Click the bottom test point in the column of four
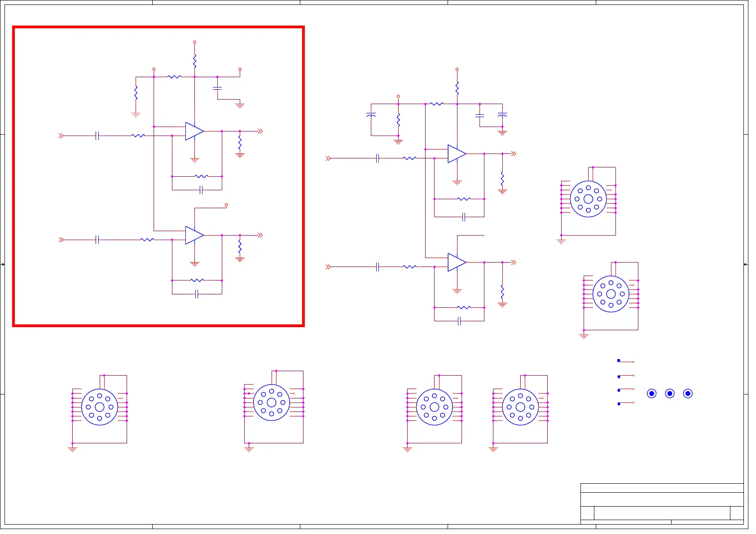The height and width of the screenshot is (534, 756). (x=619, y=404)
